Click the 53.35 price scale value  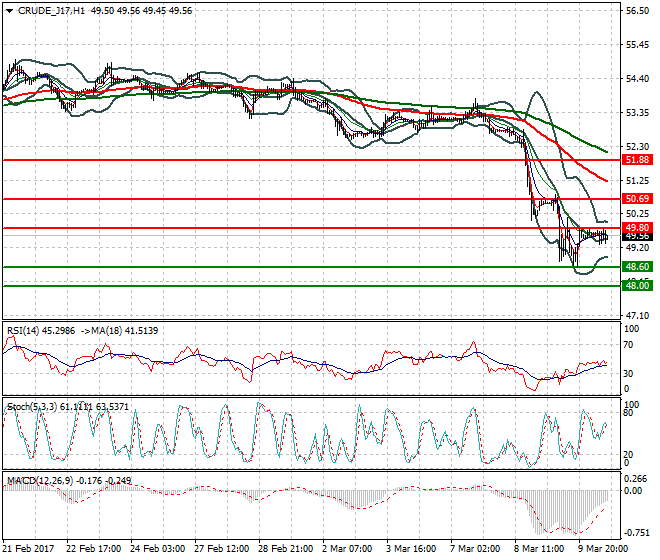[x=637, y=113]
